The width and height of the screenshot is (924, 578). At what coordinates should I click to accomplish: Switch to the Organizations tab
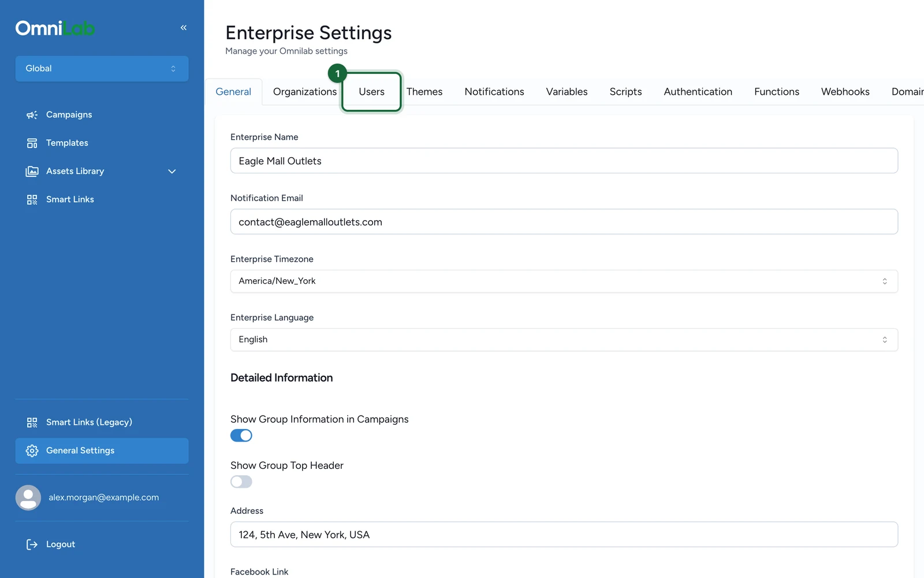pos(304,92)
